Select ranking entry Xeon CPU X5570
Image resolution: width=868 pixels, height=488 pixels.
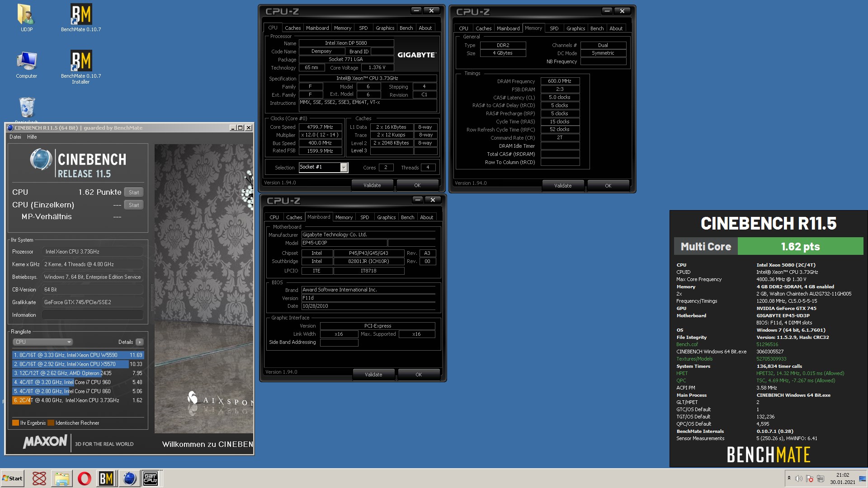click(78, 364)
